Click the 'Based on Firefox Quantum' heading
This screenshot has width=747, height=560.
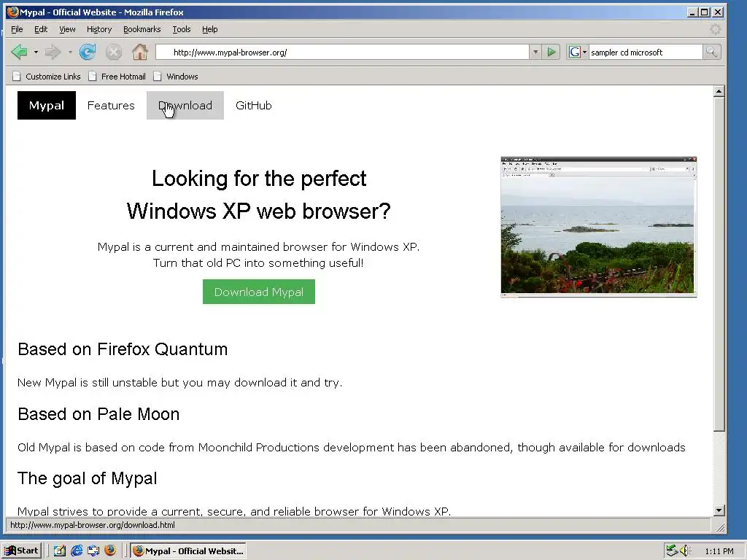click(x=123, y=349)
